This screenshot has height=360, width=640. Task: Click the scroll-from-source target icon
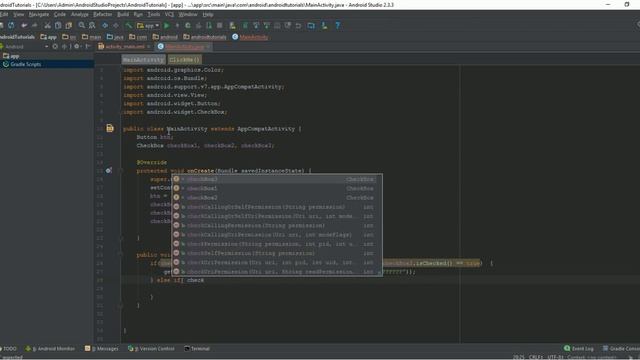55,47
